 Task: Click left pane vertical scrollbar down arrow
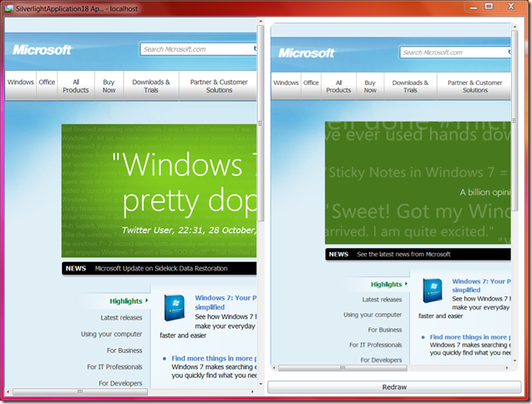[x=261, y=384]
